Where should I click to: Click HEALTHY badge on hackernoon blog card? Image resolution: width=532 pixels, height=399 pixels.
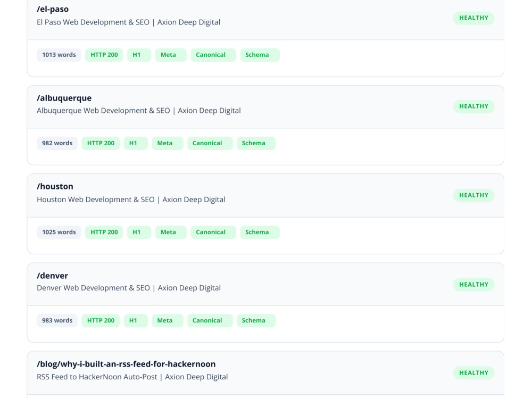point(473,373)
